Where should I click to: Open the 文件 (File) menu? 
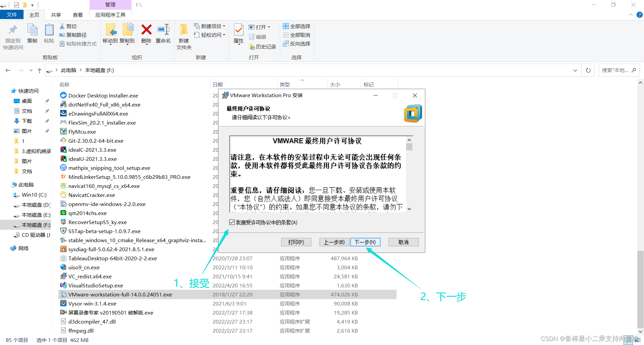tap(12, 15)
